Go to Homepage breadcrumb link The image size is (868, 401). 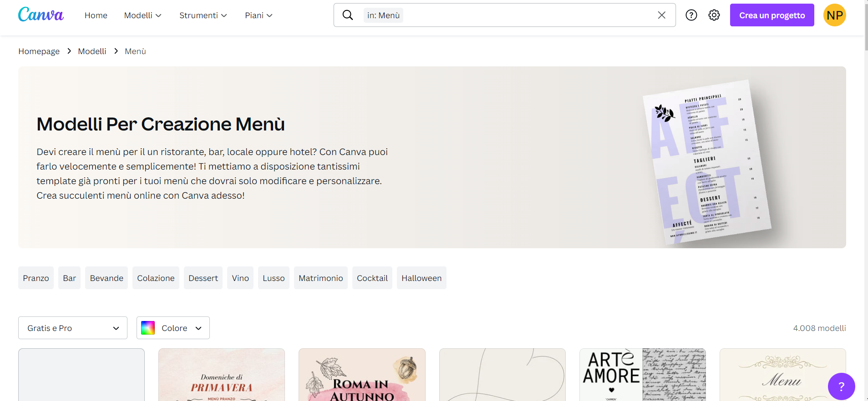coord(39,51)
